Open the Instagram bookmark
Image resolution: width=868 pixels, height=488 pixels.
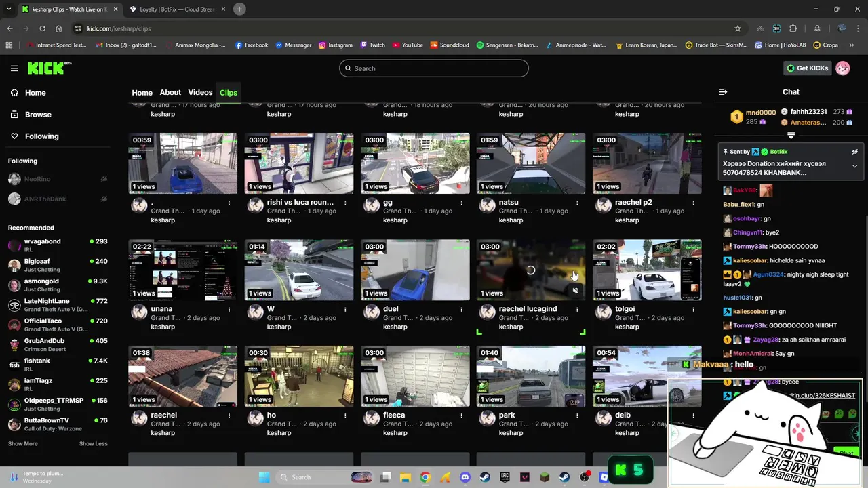coord(336,45)
